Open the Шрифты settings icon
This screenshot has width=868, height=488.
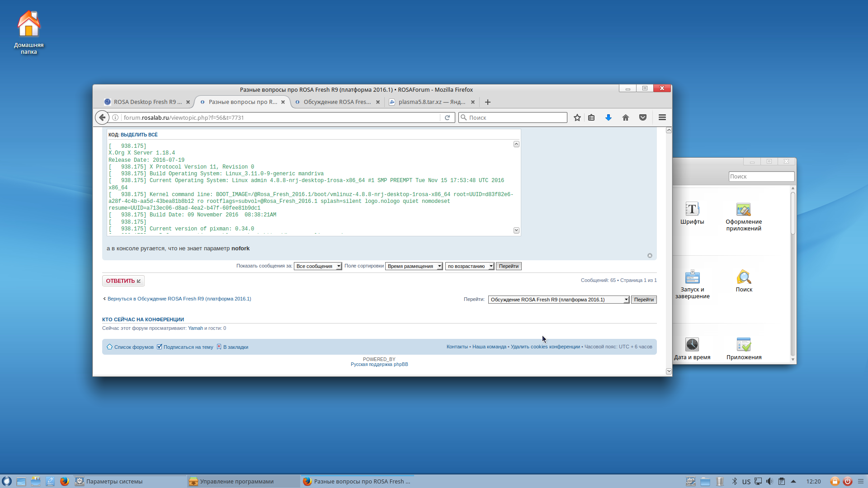click(692, 209)
